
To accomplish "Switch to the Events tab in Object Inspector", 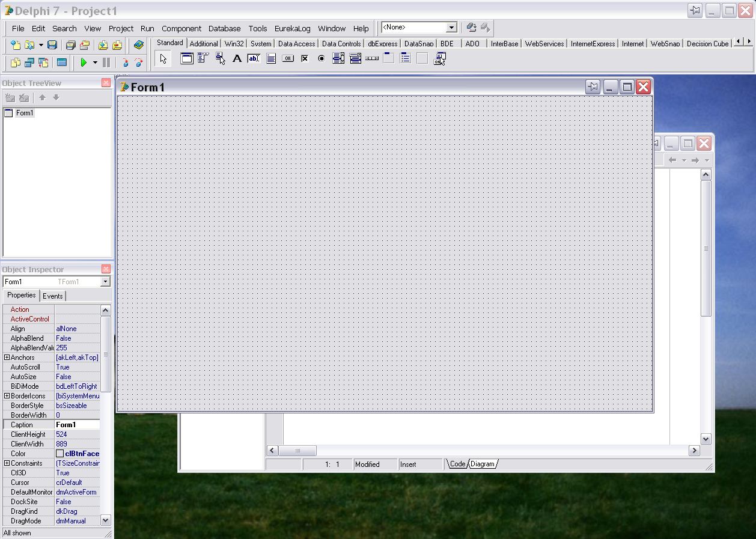I will coord(53,296).
